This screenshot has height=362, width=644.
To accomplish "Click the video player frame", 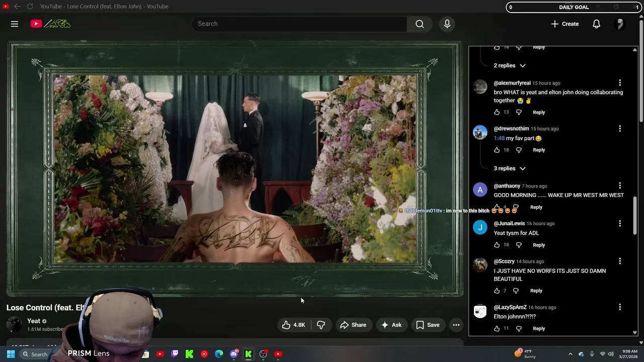I will click(x=235, y=168).
